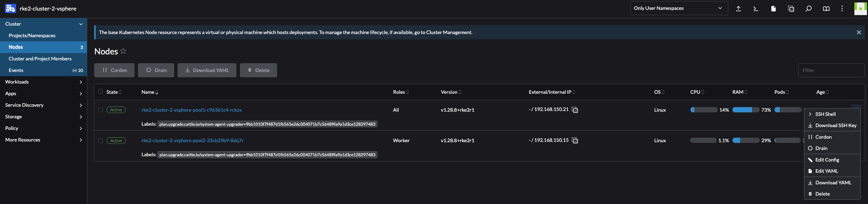
Task: Sort table by Name column
Action: point(150,92)
